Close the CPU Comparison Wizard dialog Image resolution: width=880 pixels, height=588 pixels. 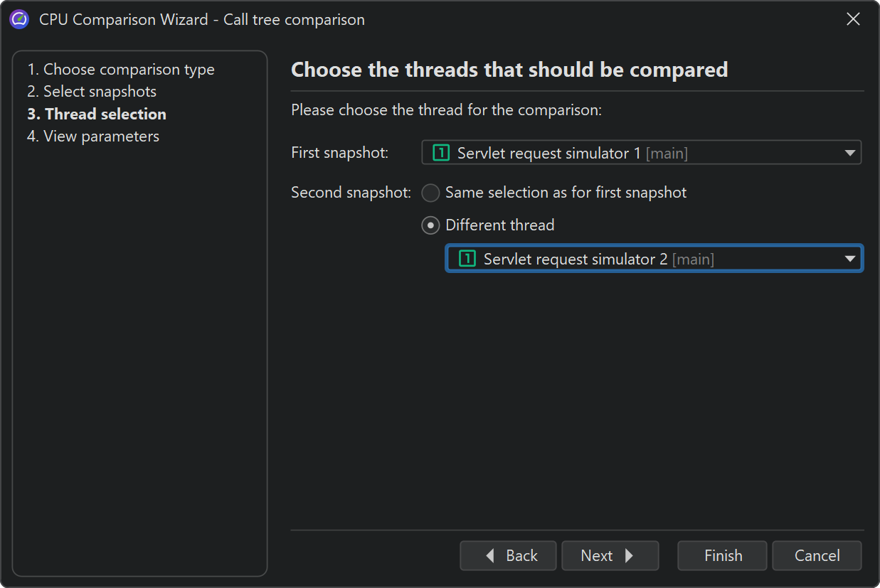(853, 19)
